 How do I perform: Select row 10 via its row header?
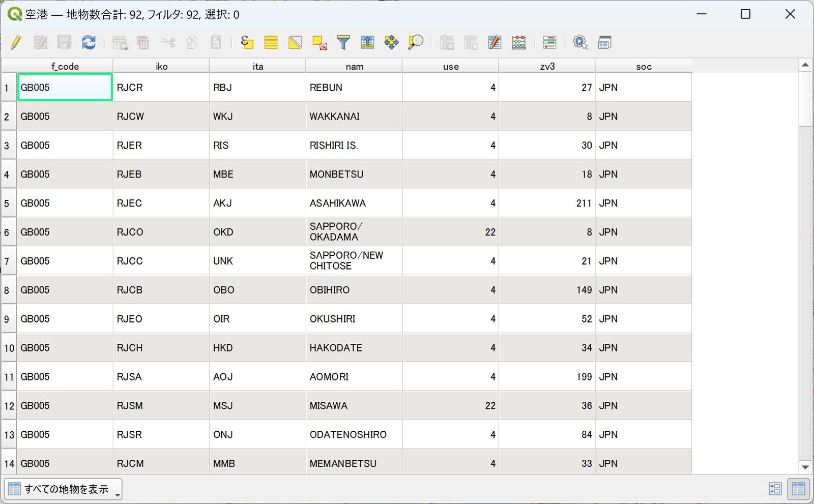point(9,348)
